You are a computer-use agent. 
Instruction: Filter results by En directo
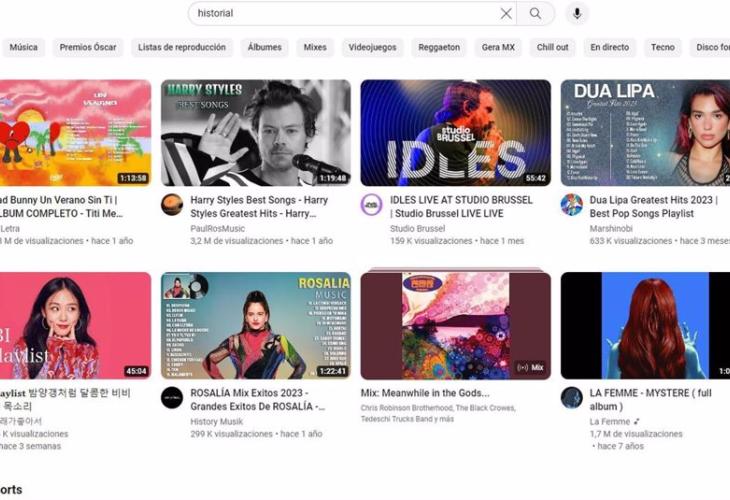609,47
